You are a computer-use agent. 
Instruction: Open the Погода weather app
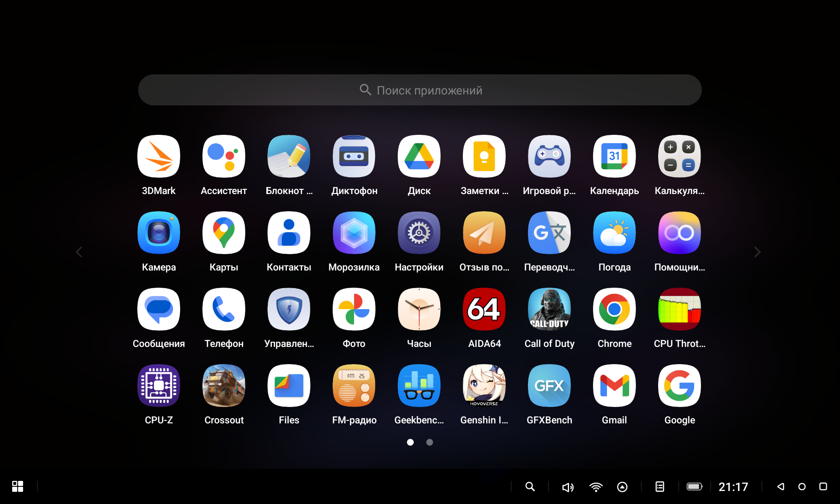[614, 233]
